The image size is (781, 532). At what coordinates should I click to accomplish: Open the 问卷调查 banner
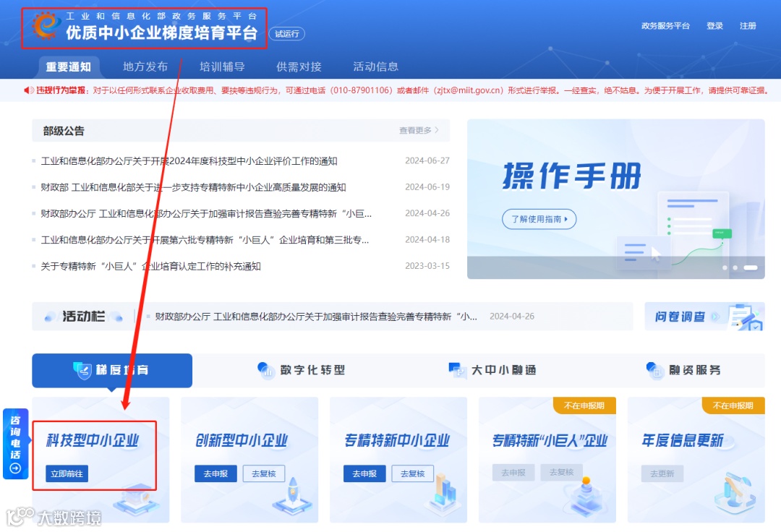tap(704, 317)
